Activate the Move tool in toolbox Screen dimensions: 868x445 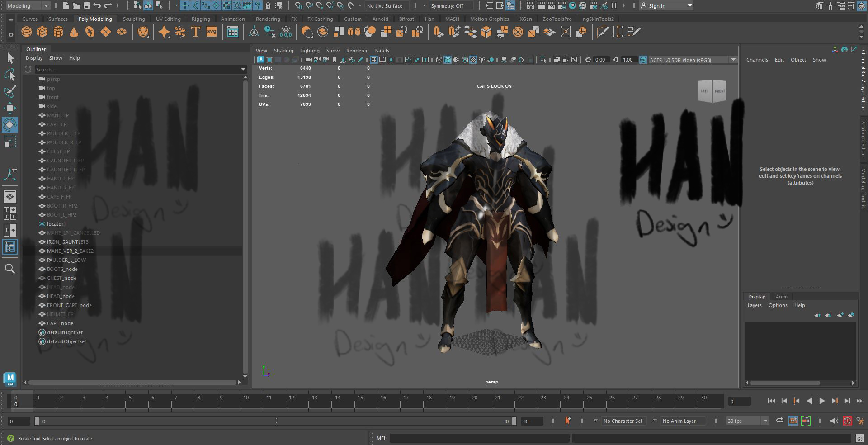click(x=10, y=108)
